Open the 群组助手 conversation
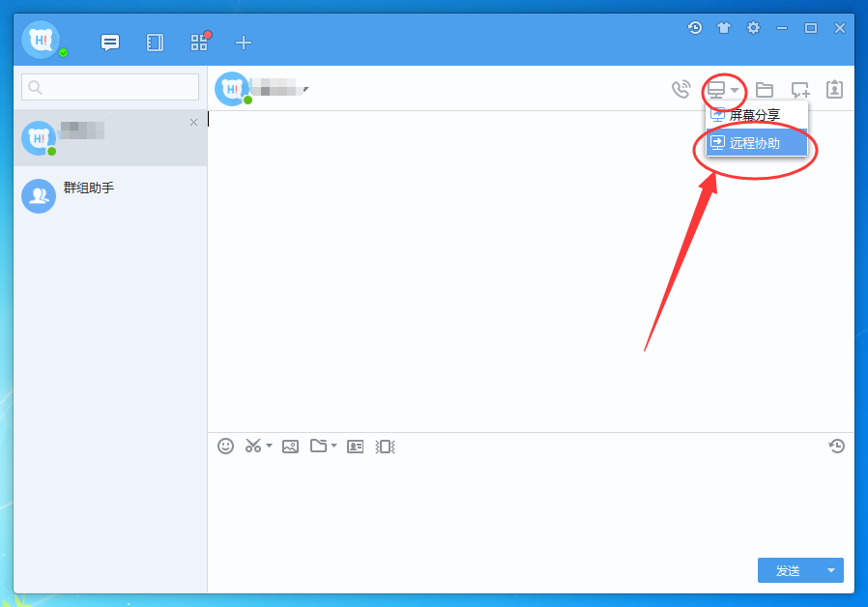This screenshot has width=868, height=607. (x=110, y=195)
